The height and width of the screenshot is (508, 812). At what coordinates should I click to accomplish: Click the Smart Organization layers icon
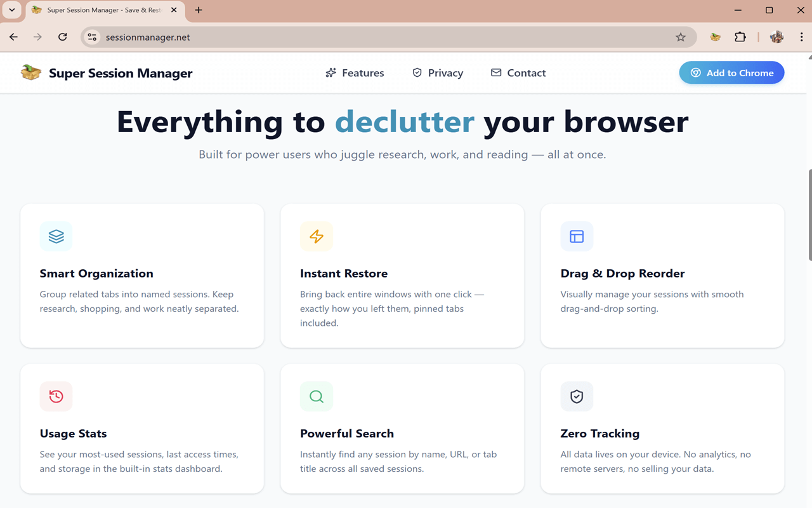(56, 236)
